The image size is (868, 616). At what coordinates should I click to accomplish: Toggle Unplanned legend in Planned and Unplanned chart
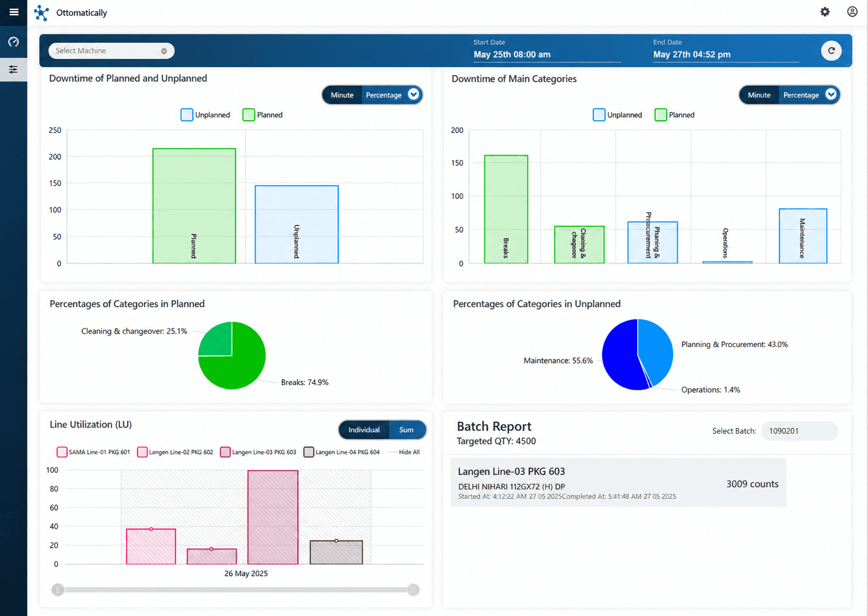[205, 115]
